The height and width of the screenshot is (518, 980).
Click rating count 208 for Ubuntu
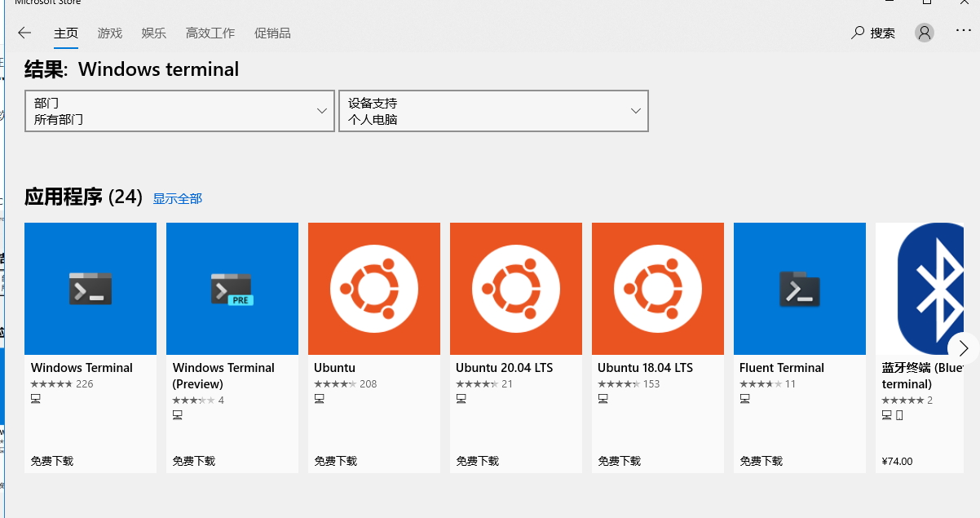point(369,384)
